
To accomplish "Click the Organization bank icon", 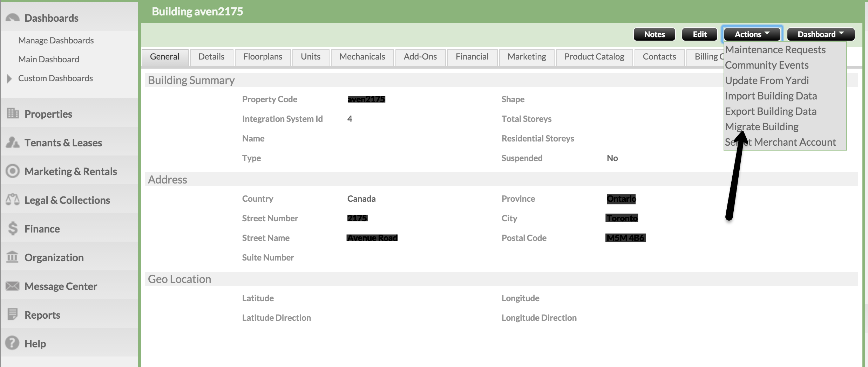I will point(13,257).
